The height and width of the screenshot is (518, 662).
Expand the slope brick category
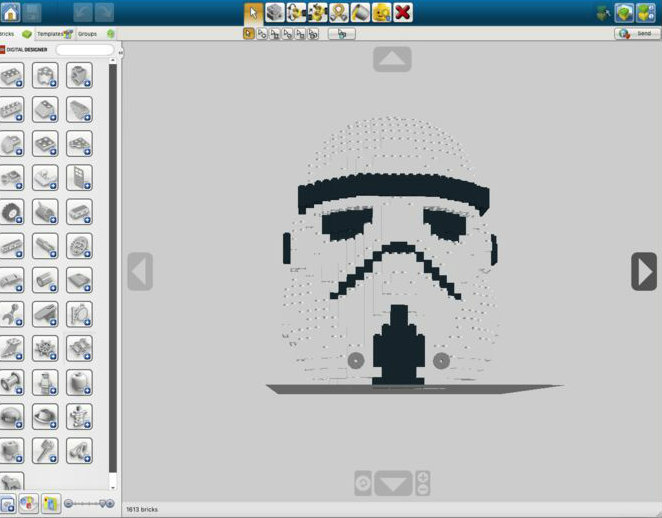tap(45, 109)
